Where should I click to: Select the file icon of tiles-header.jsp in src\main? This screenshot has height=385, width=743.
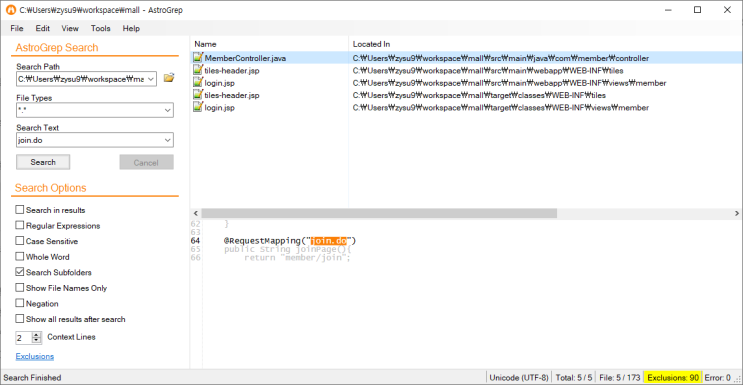[198, 70]
